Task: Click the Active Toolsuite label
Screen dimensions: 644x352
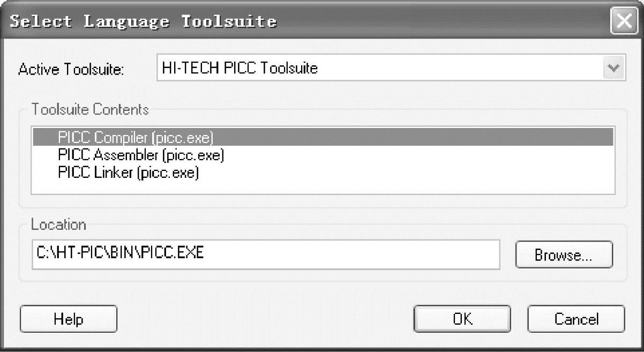Action: click(71, 70)
